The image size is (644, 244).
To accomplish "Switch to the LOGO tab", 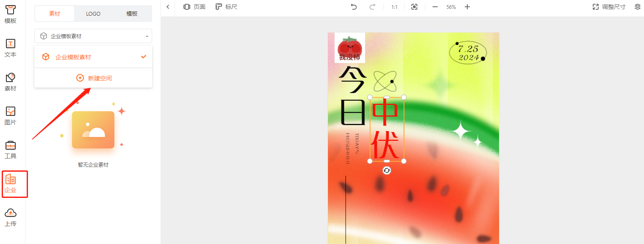I will click(x=93, y=14).
